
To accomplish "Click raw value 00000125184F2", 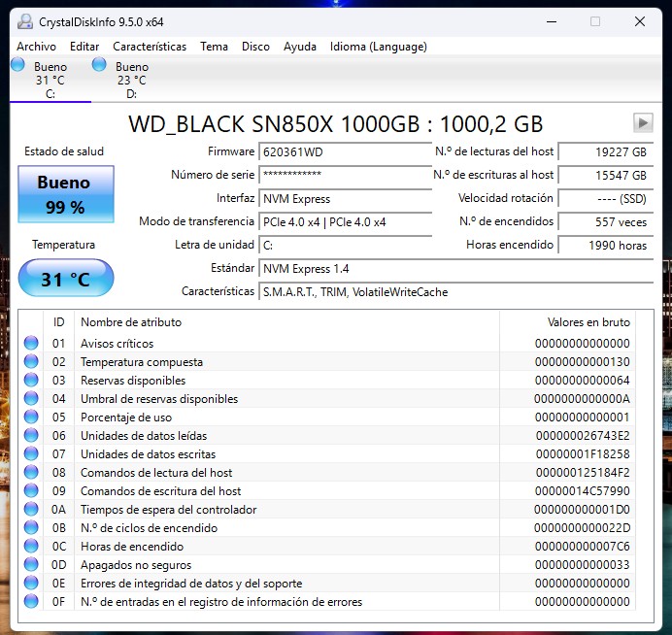I will (583, 472).
